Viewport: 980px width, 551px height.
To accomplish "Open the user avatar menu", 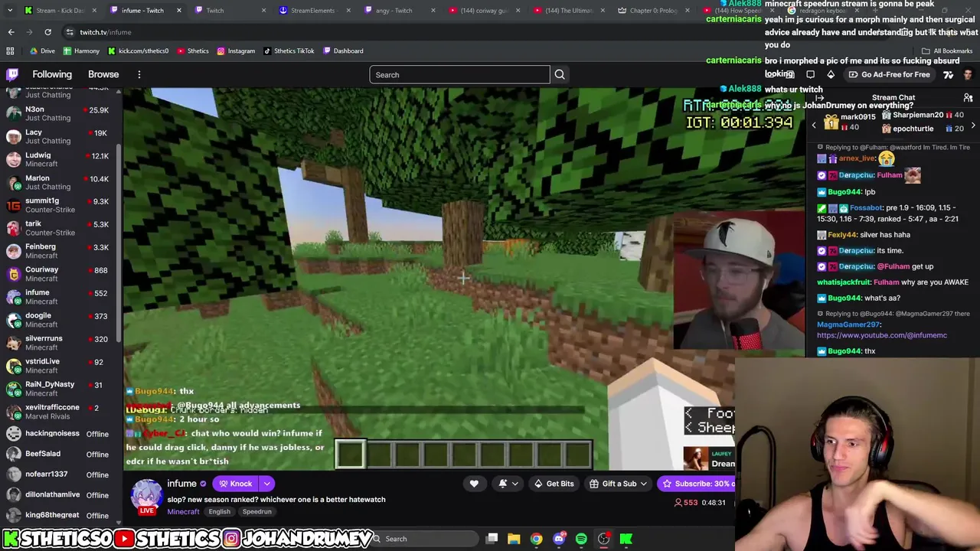I will tap(969, 74).
